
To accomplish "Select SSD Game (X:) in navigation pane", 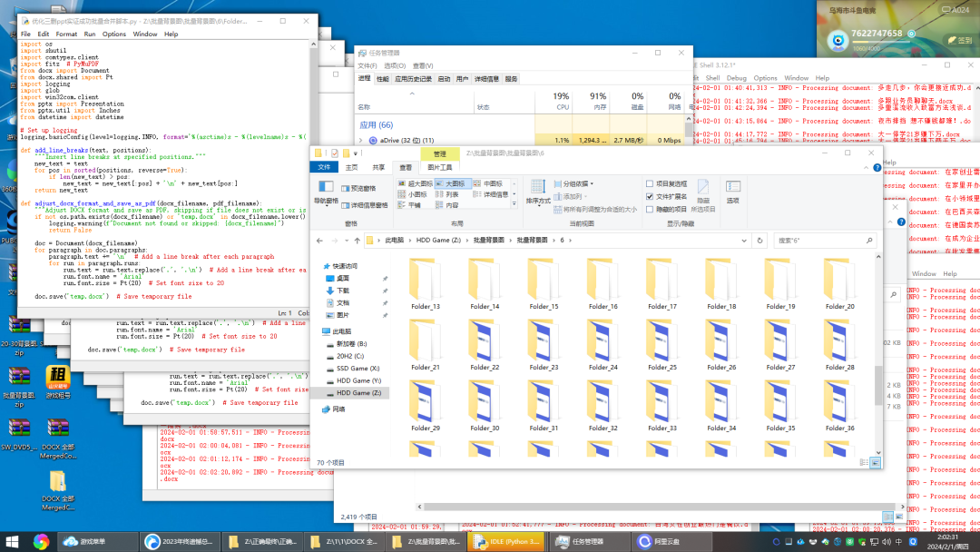I will point(358,369).
